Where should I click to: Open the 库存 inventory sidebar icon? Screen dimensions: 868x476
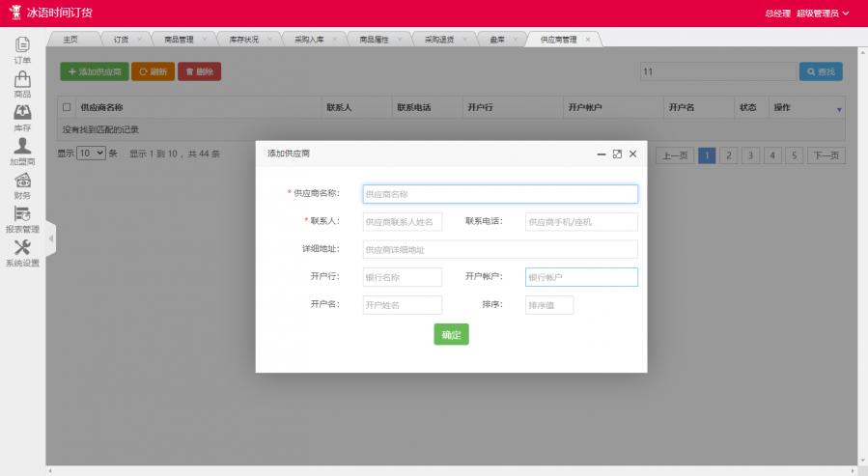pos(22,113)
